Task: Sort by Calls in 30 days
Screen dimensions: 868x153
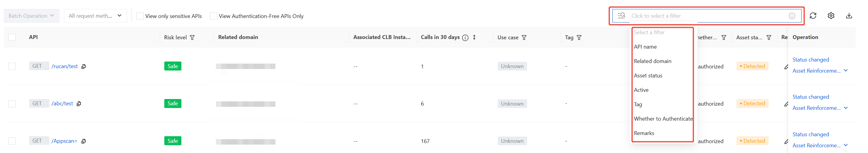Action: (474, 37)
